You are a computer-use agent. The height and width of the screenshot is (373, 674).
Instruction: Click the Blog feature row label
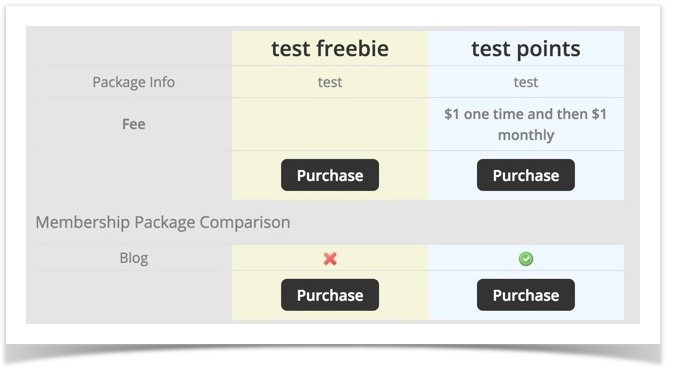[x=134, y=258]
